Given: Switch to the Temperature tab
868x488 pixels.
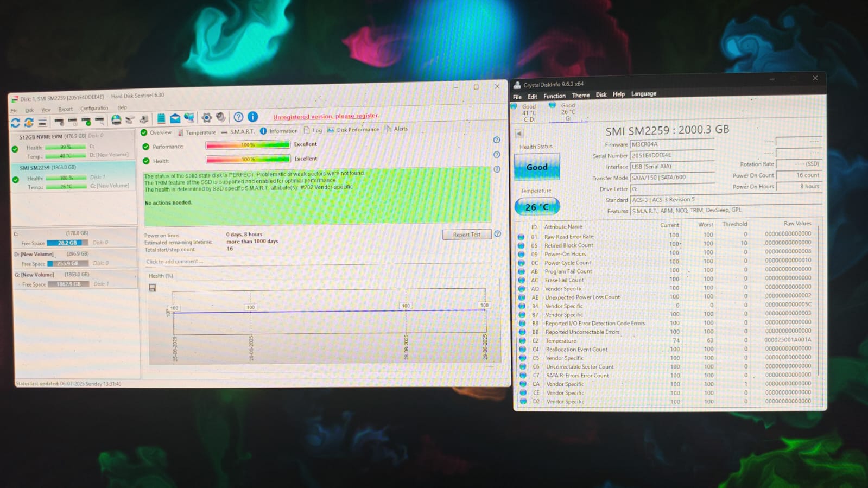Looking at the screenshot, I should [x=197, y=132].
